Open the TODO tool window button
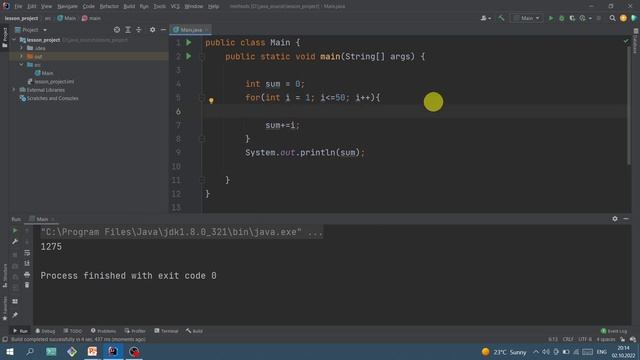 (x=73, y=331)
